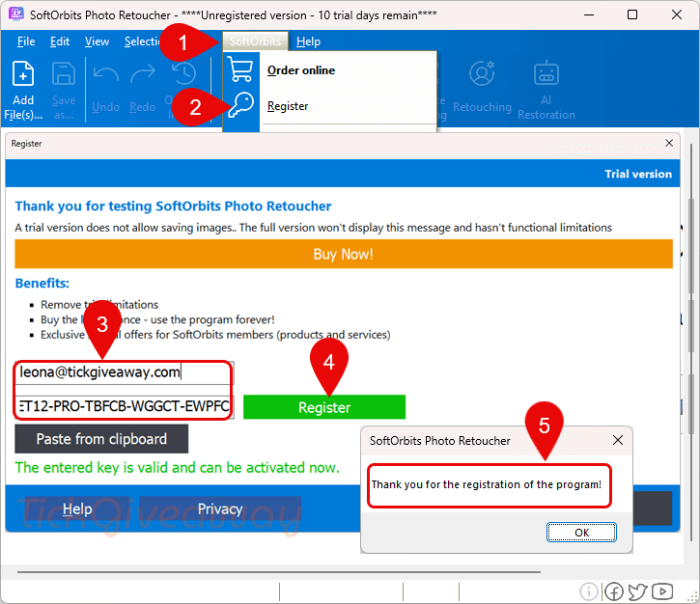The height and width of the screenshot is (604, 700).
Task: Click the green Register button
Action: pyautogui.click(x=324, y=407)
